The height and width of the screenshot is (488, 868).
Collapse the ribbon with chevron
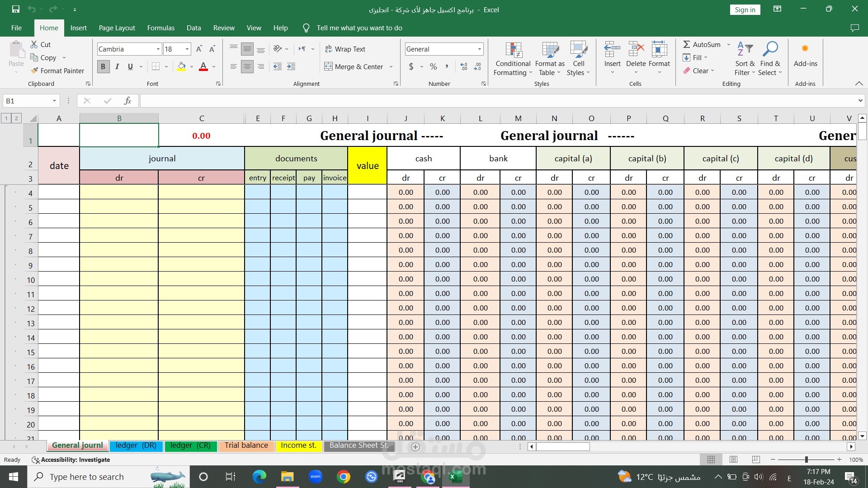click(x=859, y=84)
